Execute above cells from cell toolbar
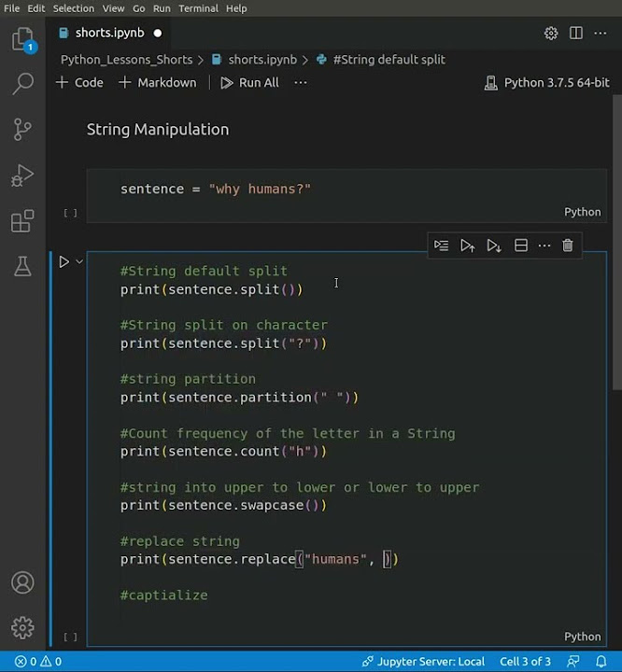This screenshot has width=622, height=672. 468,245
